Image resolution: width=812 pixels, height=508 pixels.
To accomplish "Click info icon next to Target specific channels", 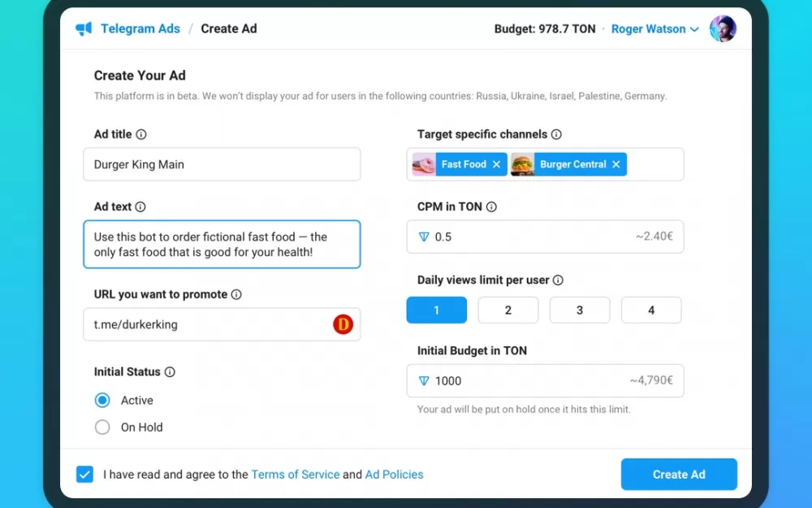I will (556, 135).
